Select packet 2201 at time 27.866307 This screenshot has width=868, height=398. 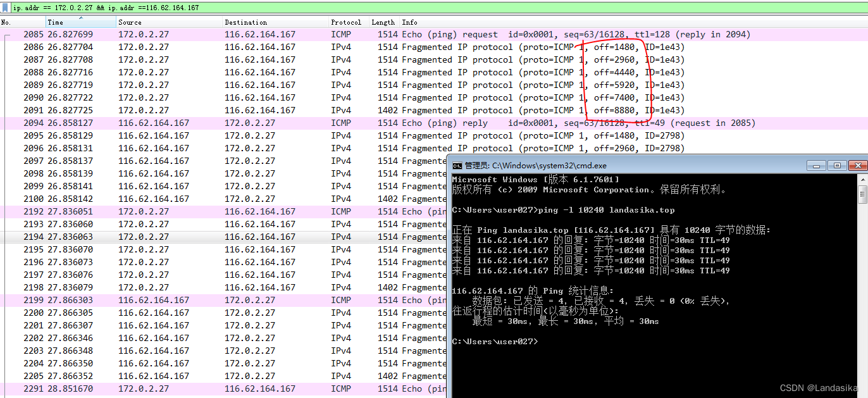click(223, 325)
